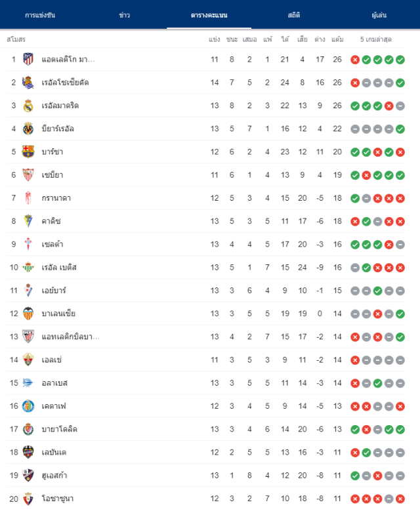
Task: Click Atletico's first red loss indicator
Action: click(x=355, y=60)
